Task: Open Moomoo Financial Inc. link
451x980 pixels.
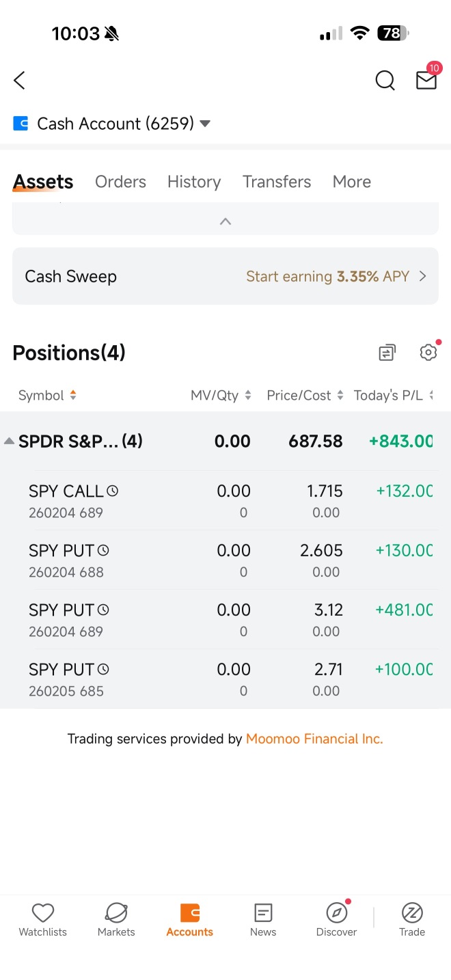Action: coord(314,739)
